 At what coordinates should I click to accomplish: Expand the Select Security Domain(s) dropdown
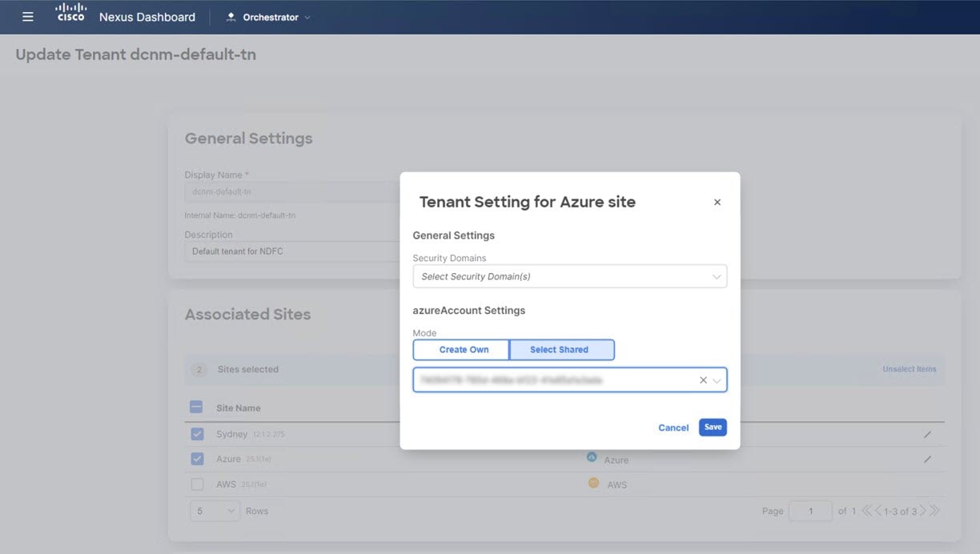point(570,276)
